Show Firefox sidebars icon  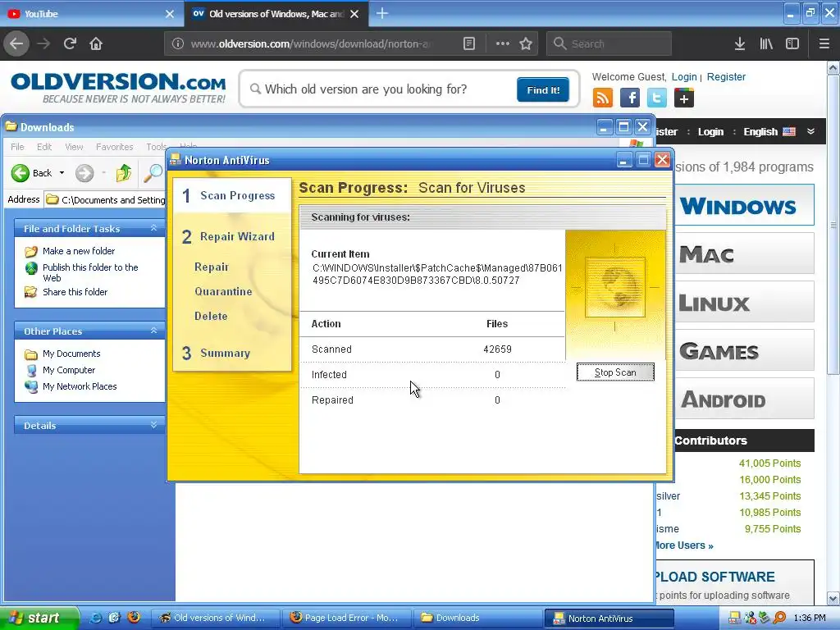pos(792,43)
